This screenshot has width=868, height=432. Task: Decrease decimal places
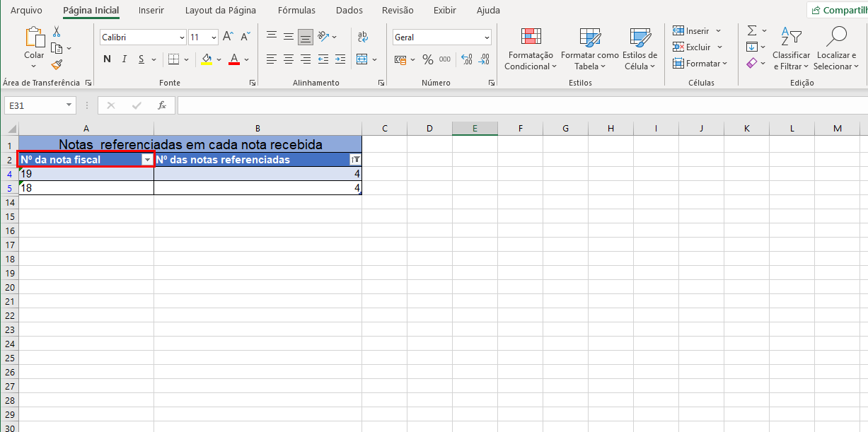pyautogui.click(x=484, y=59)
